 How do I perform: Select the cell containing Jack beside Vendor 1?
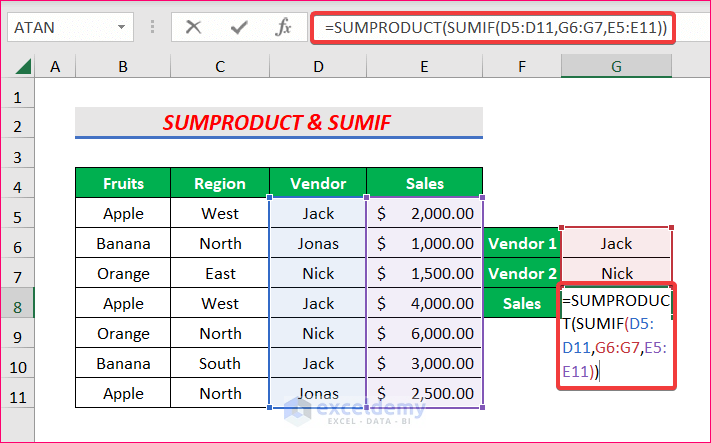[617, 243]
